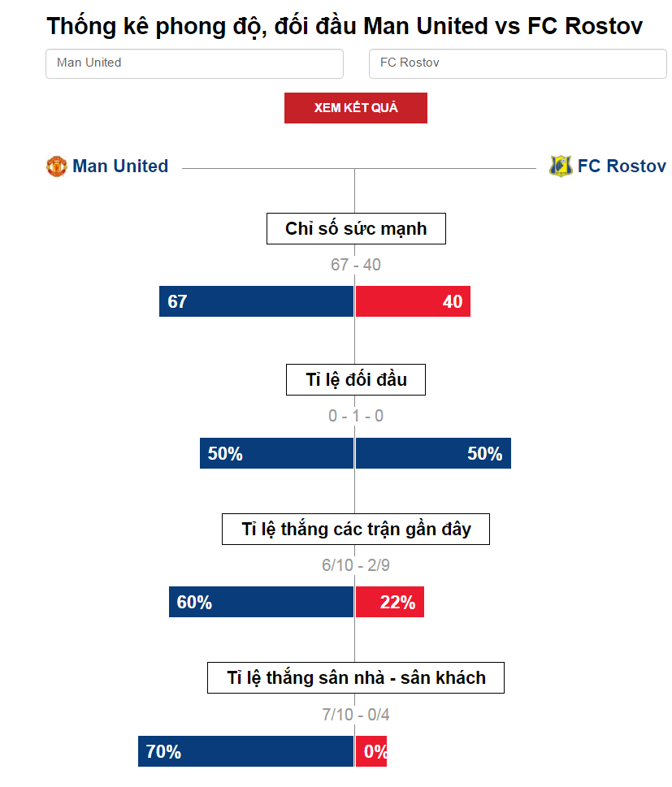Select the Chỉ số sức mạnh label box

pos(356,229)
